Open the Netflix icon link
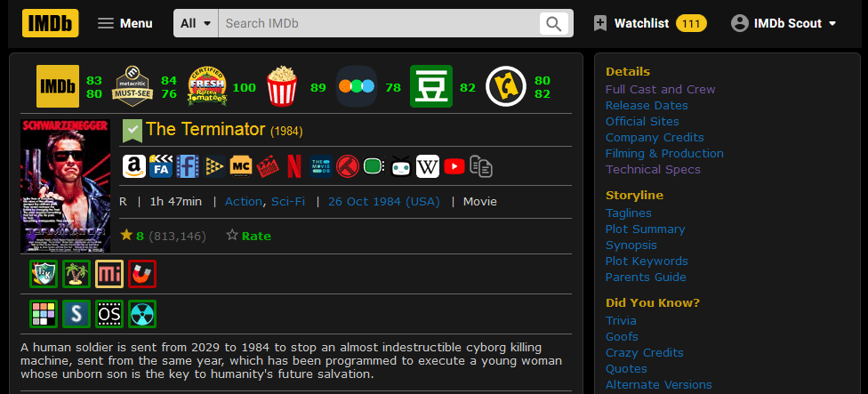 point(294,166)
